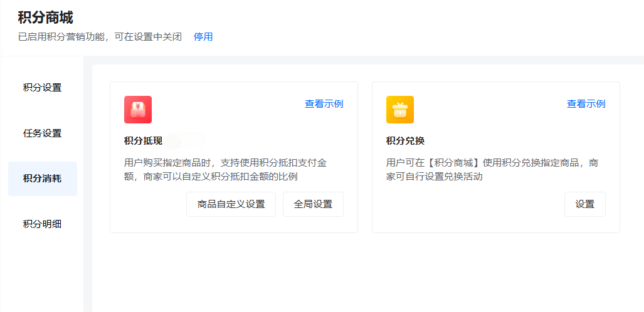Viewport: 644px width, 312px height.
Task: Click the description starting 用户购买指定商品时
Action: coord(226,170)
